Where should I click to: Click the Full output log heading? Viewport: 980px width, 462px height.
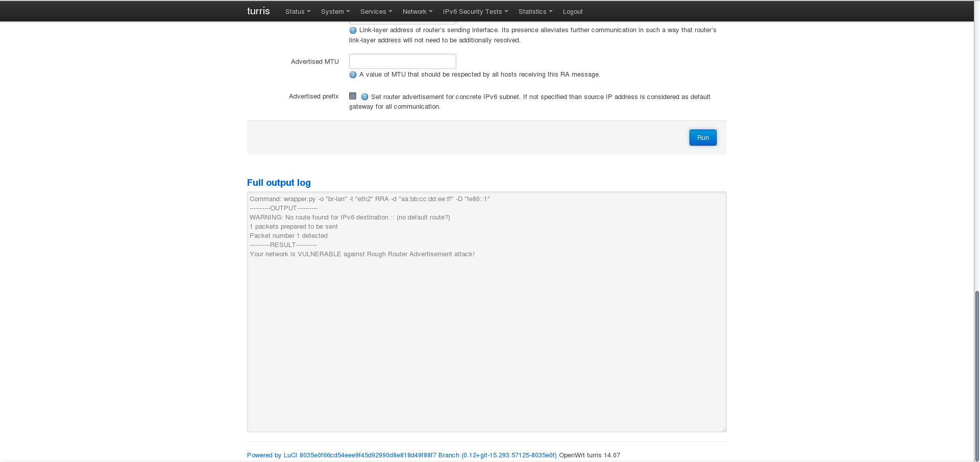[x=279, y=183]
